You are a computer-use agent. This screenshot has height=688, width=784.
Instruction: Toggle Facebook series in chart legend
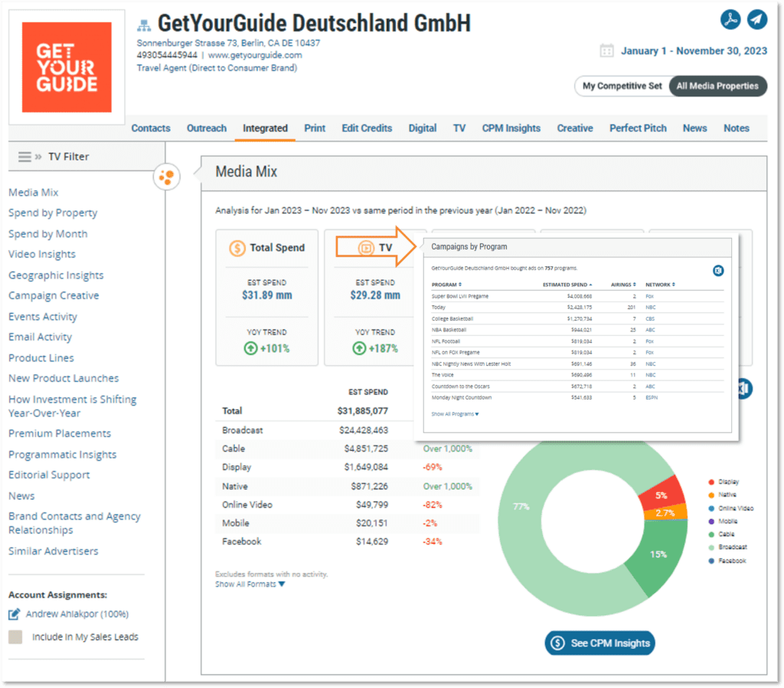[727, 561]
